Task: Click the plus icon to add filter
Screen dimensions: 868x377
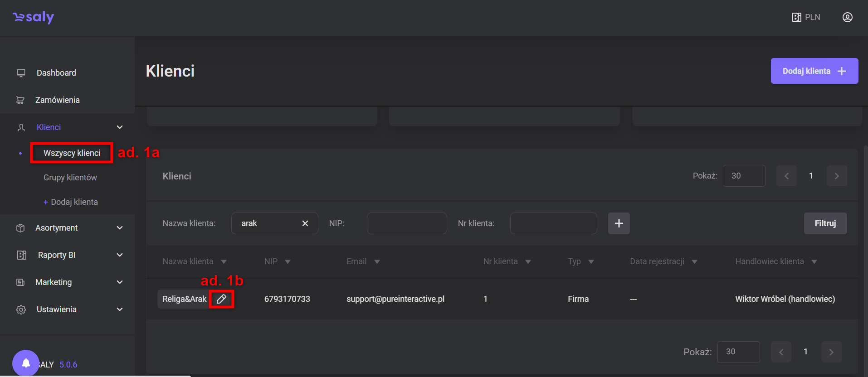Action: tap(619, 223)
